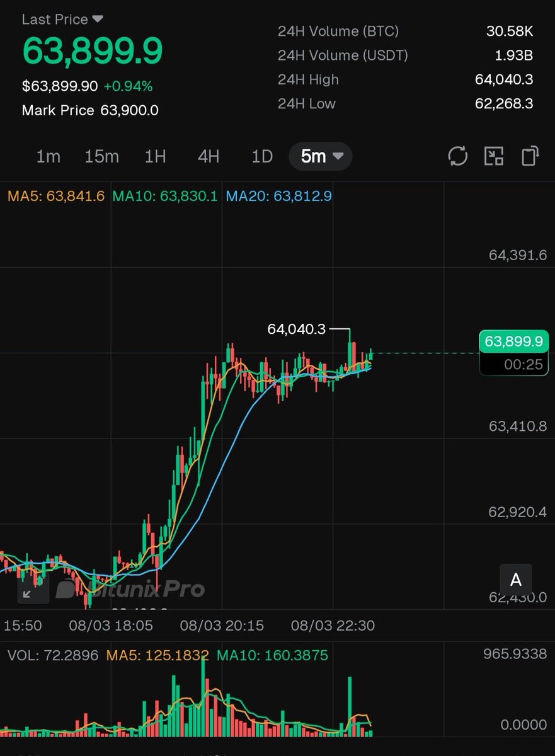Click the 08/03 22:30 time axis label
Viewport: 555px width, 756px height.
[x=333, y=626]
